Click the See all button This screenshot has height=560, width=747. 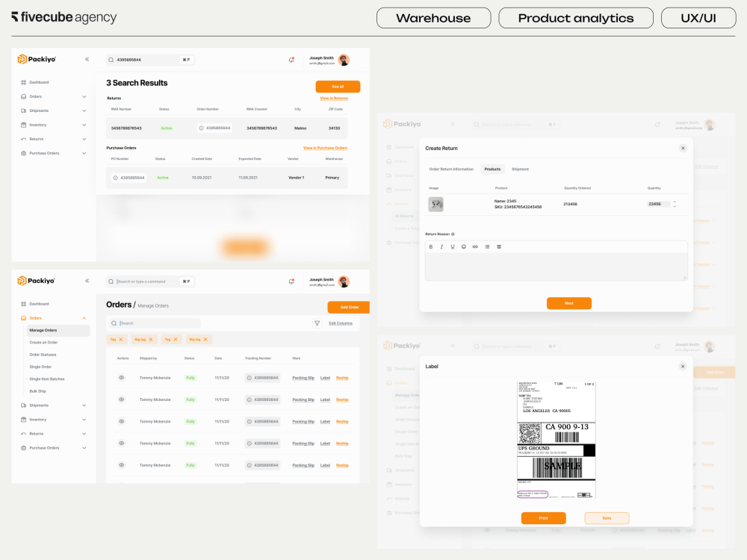pos(338,87)
